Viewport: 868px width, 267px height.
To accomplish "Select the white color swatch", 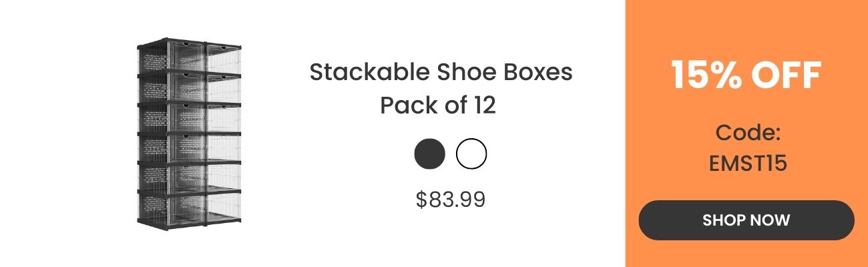I will [x=471, y=154].
